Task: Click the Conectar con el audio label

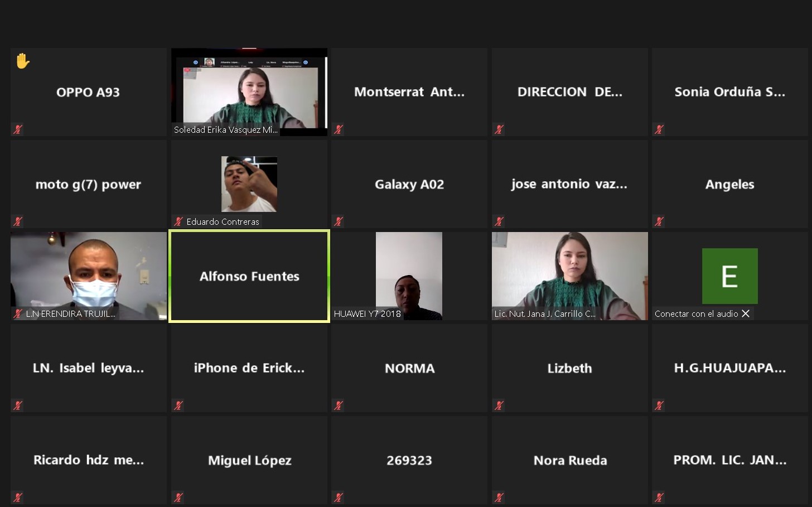Action: [696, 313]
